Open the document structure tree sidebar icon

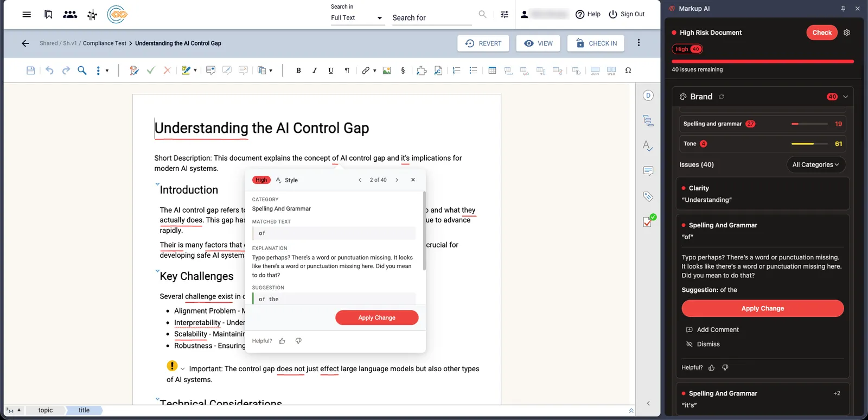[648, 120]
